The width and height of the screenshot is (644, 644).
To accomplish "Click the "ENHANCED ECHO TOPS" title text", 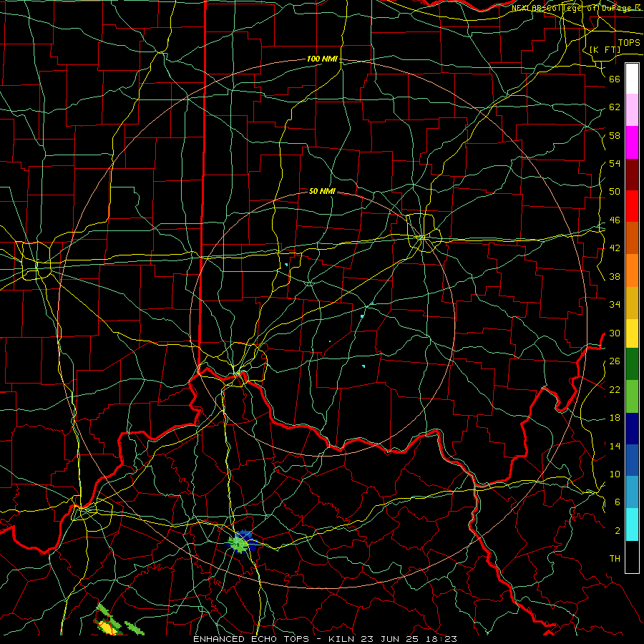I will (x=250, y=639).
